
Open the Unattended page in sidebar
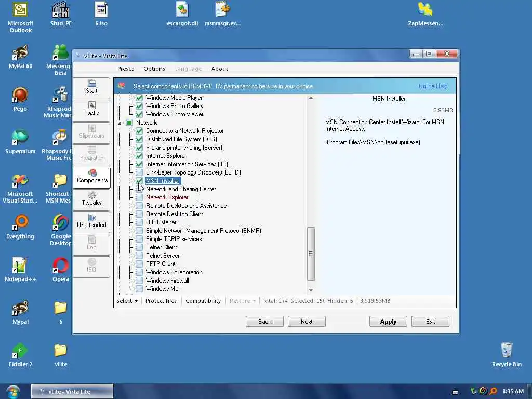click(x=91, y=221)
